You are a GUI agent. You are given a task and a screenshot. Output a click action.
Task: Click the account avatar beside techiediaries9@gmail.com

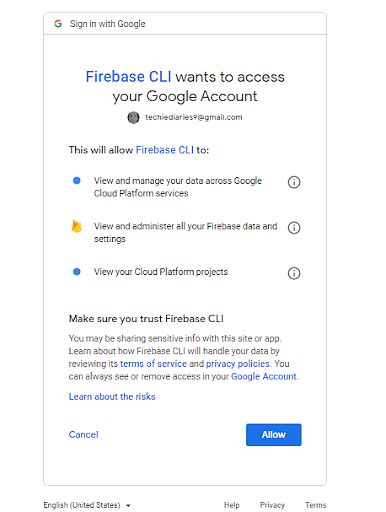[x=133, y=117]
